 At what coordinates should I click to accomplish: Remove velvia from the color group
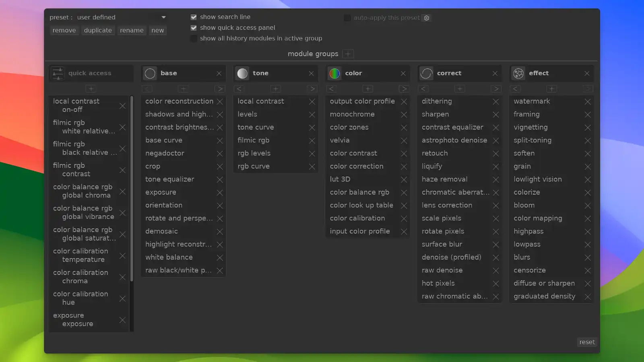click(x=404, y=141)
